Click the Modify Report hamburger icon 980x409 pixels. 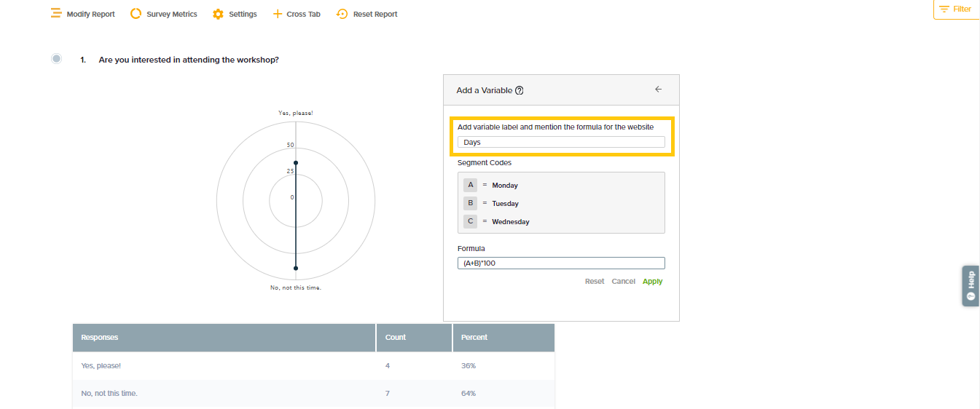(x=56, y=14)
